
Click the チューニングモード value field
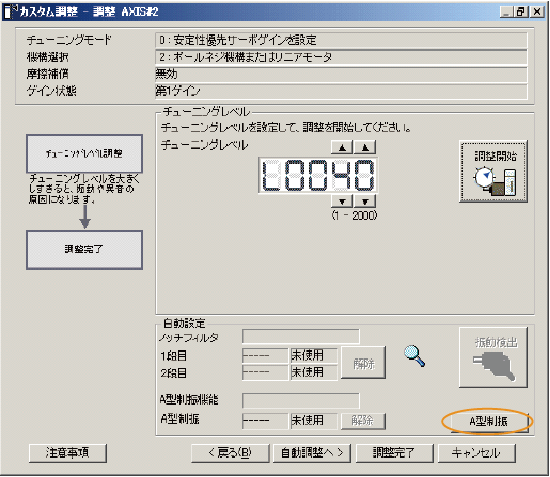(x=341, y=40)
